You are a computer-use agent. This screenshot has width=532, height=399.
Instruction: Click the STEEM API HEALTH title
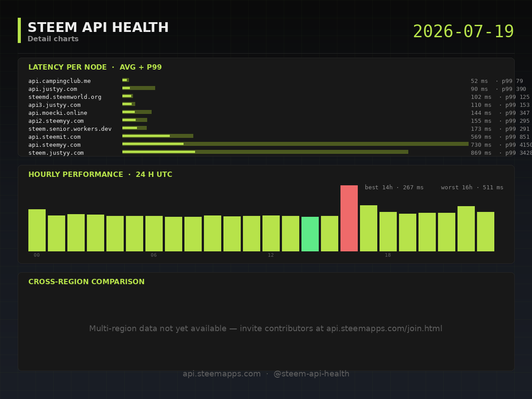tap(98, 28)
